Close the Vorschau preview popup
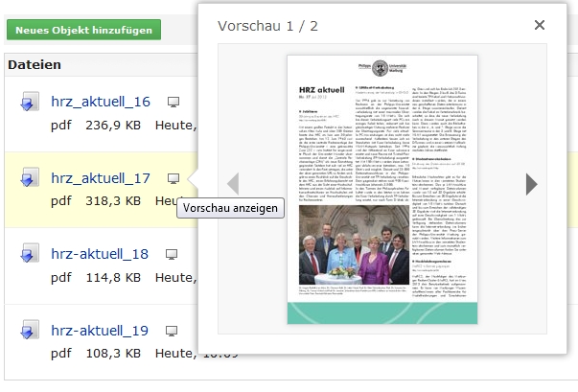This screenshot has width=578, height=392. point(539,25)
